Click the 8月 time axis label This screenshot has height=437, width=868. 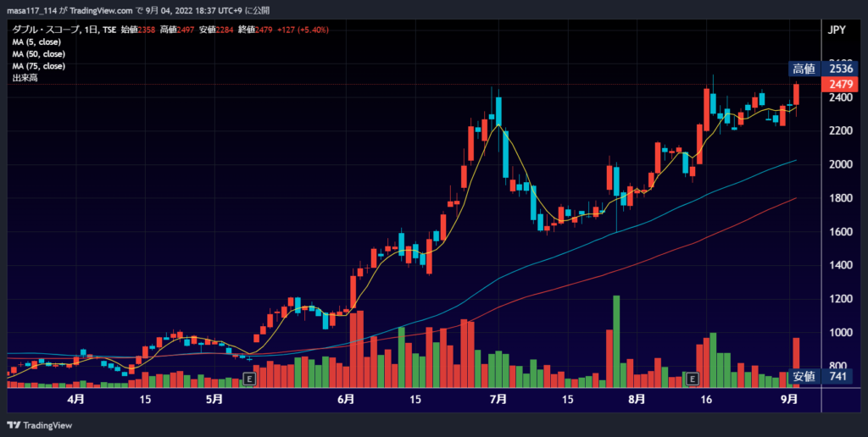(x=637, y=400)
